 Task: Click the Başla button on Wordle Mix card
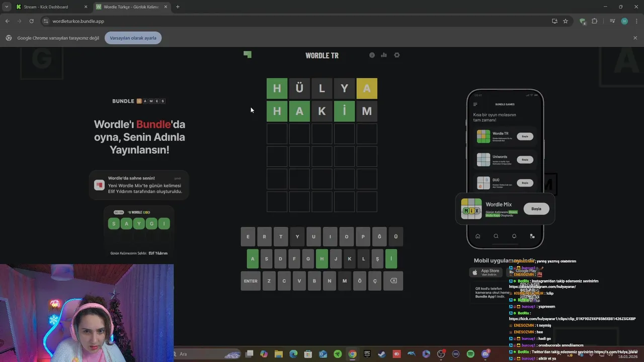tap(536, 209)
